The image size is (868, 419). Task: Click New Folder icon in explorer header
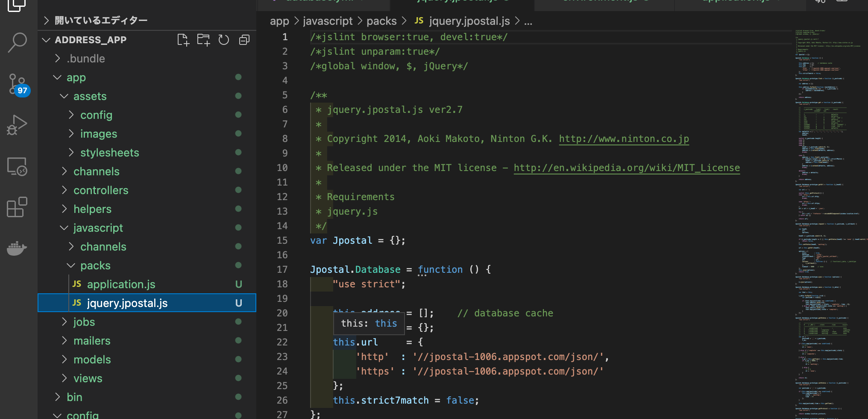203,40
